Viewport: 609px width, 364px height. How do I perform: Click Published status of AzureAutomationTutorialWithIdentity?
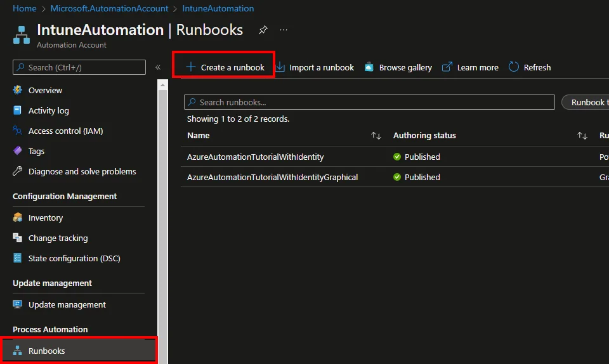click(422, 157)
